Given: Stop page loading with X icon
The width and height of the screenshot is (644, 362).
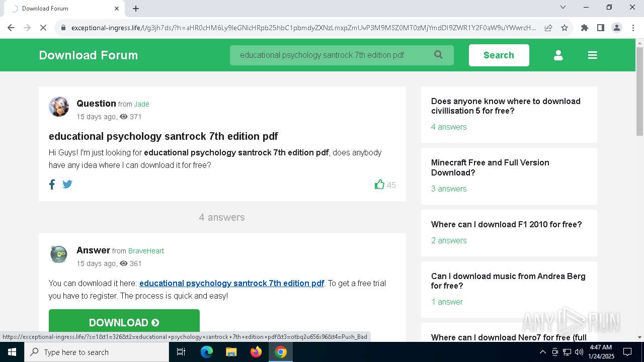Looking at the screenshot, I should pos(43,28).
